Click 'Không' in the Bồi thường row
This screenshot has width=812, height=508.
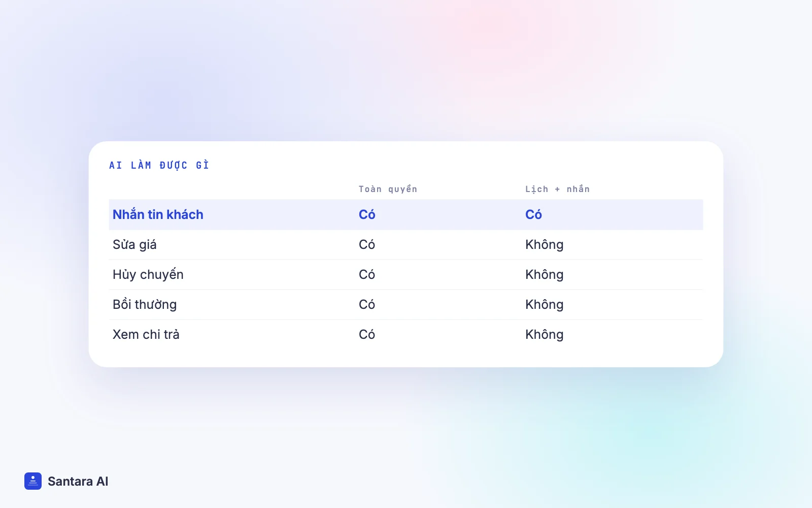click(x=545, y=304)
